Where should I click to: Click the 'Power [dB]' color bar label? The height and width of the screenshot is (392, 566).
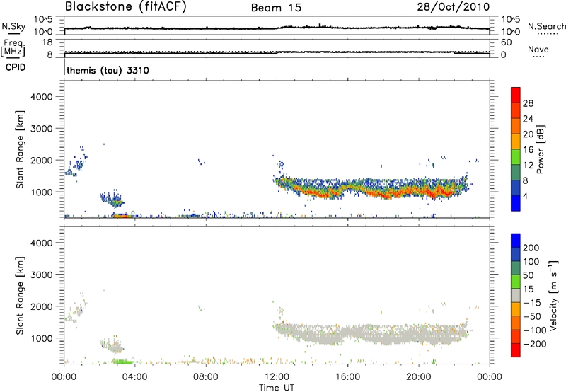pos(540,149)
